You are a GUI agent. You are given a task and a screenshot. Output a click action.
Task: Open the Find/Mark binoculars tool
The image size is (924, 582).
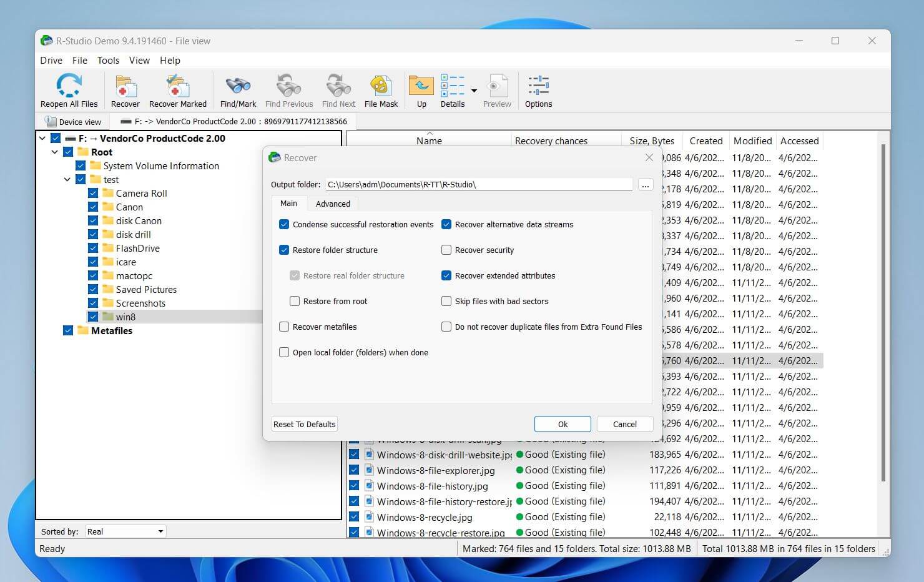coord(238,86)
